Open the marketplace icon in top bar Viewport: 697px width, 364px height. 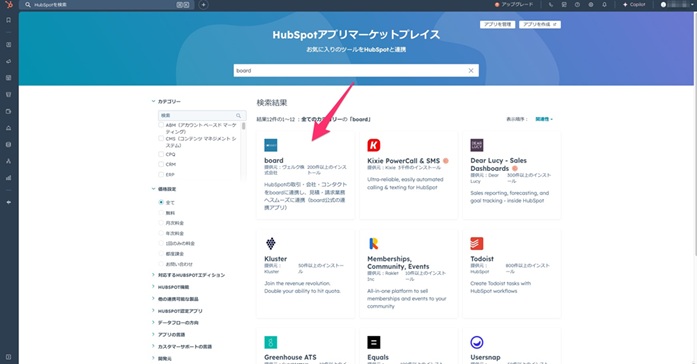564,4
